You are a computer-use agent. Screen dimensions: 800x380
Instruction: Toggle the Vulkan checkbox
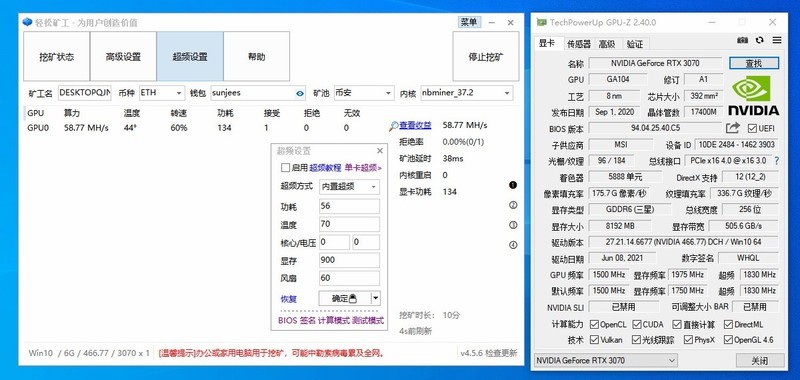click(x=594, y=340)
